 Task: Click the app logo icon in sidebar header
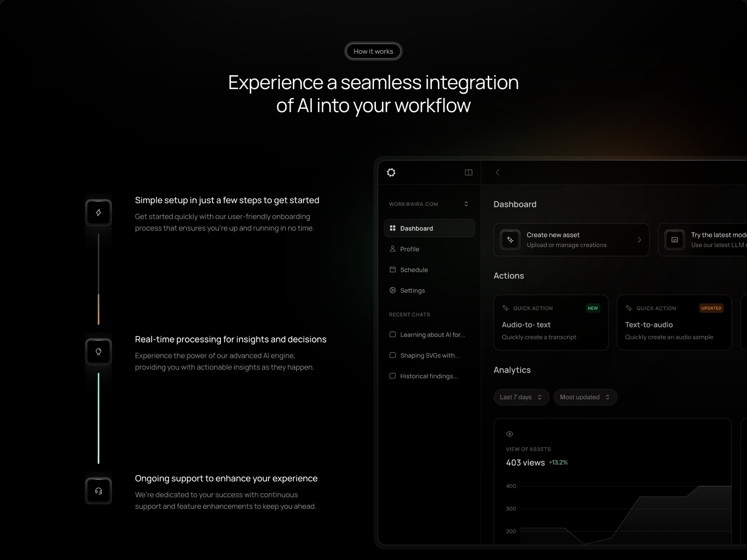[x=391, y=172]
